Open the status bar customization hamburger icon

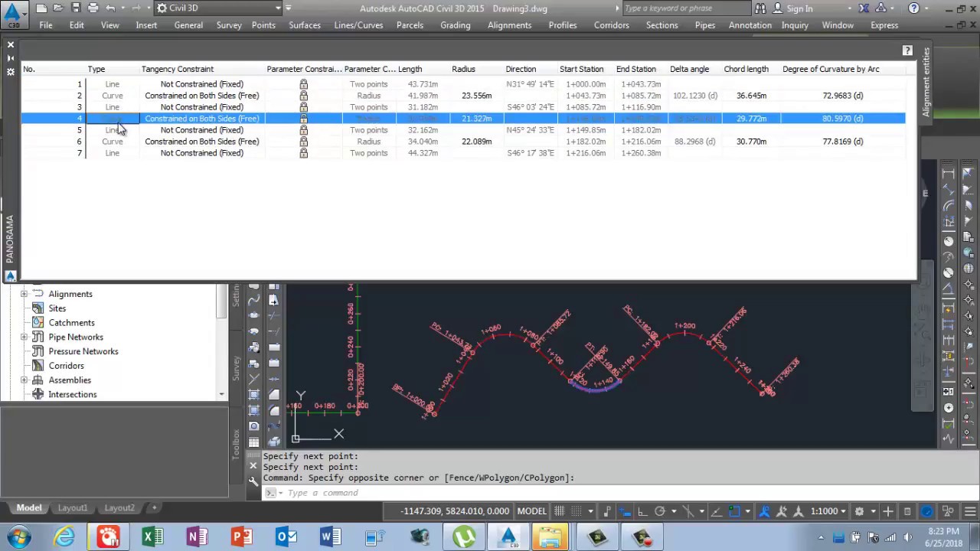(969, 511)
